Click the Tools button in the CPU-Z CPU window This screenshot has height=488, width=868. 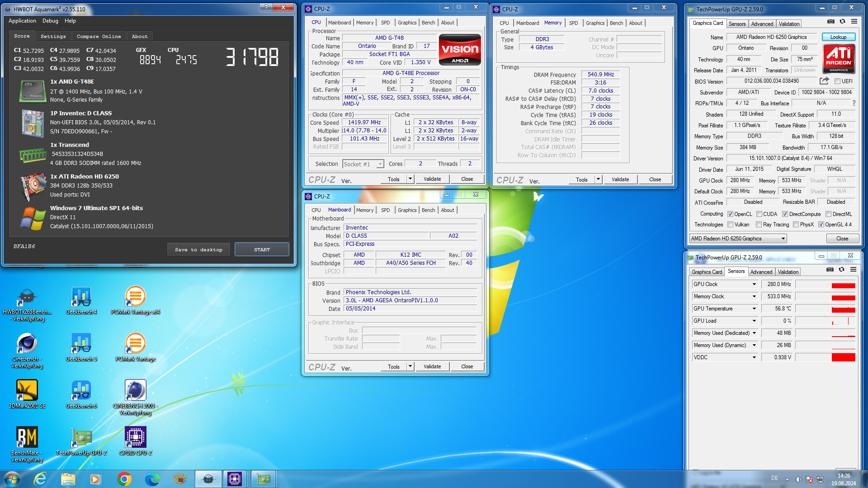[x=394, y=179]
